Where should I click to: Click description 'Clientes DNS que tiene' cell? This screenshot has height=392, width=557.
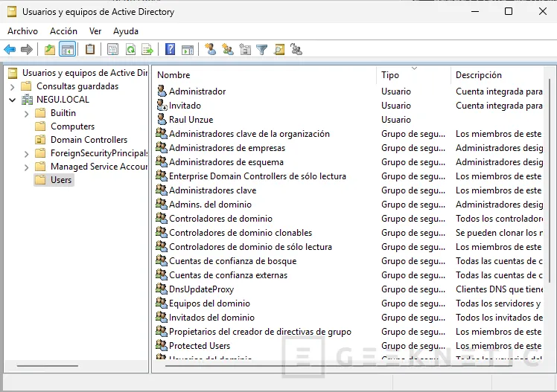499,289
